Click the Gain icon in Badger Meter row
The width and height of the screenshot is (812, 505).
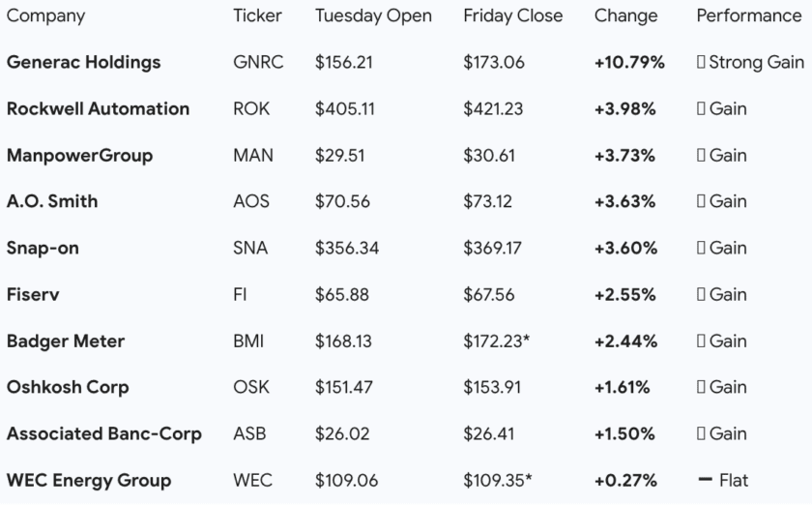[x=701, y=342]
